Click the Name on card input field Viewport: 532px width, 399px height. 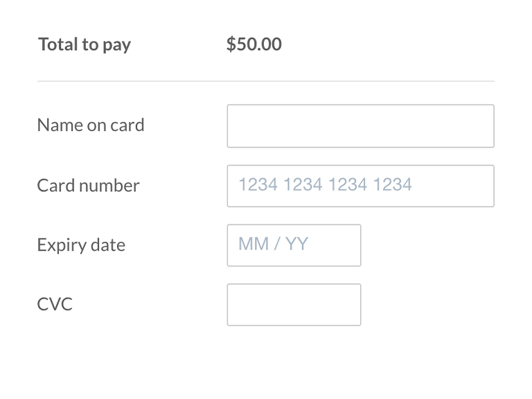(360, 126)
